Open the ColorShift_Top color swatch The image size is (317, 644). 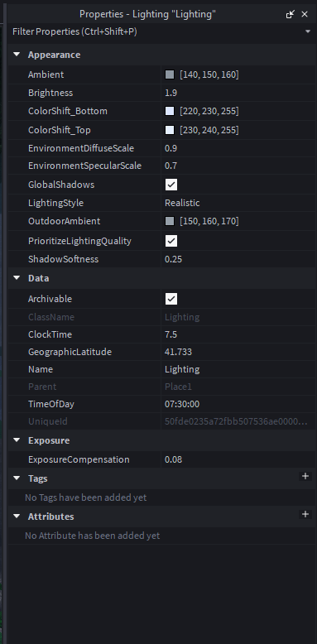click(170, 130)
